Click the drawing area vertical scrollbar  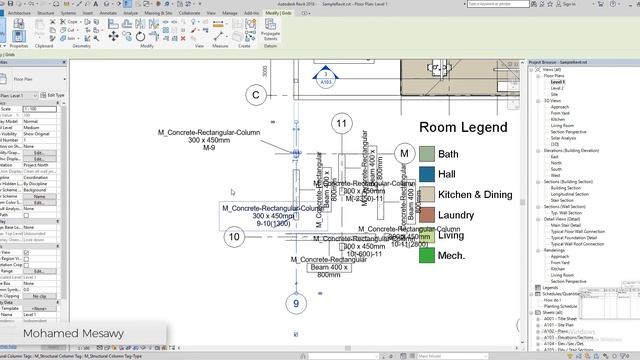[522, 202]
